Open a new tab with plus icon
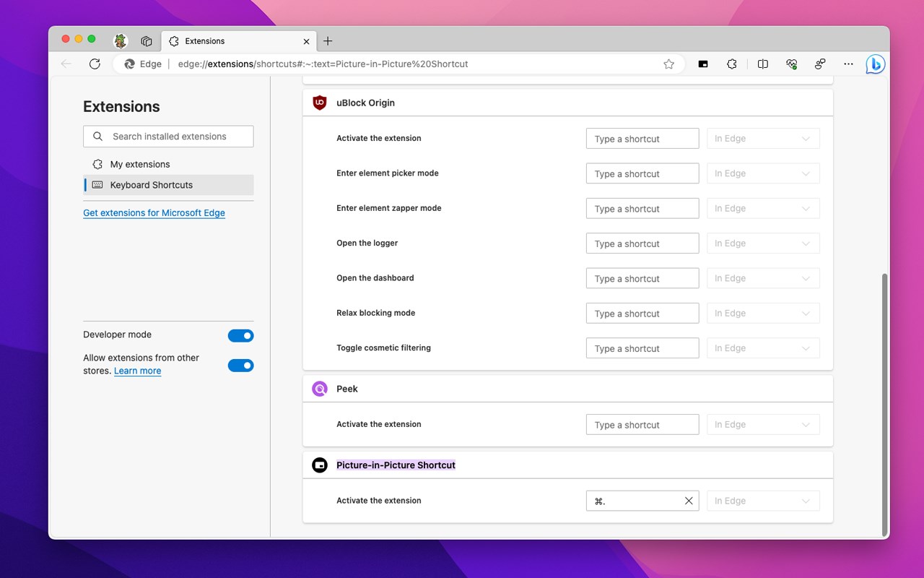Viewport: 924px width, 578px height. [x=328, y=41]
